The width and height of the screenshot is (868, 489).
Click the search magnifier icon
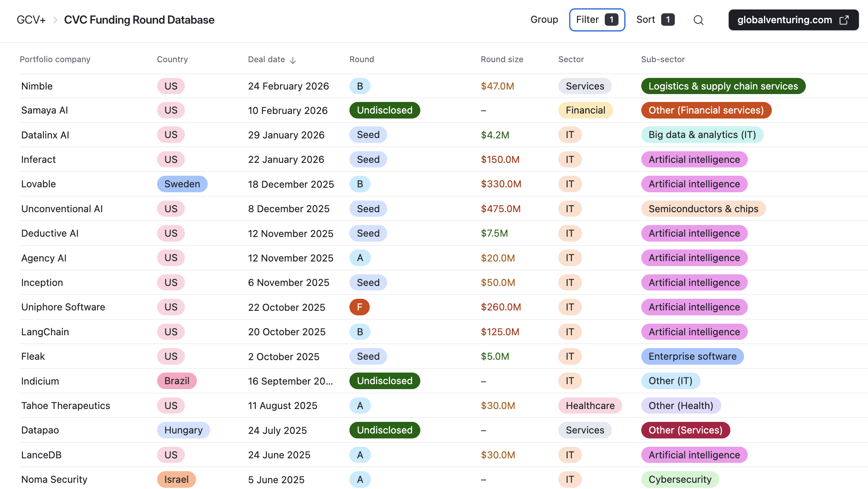point(698,20)
